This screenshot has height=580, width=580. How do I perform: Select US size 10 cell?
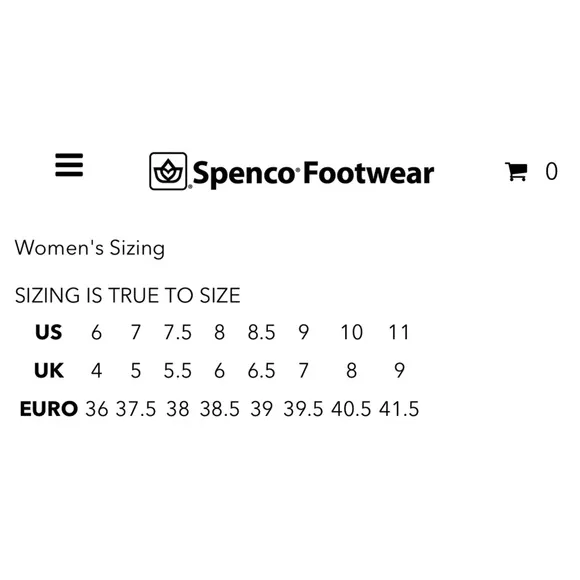[x=352, y=332]
